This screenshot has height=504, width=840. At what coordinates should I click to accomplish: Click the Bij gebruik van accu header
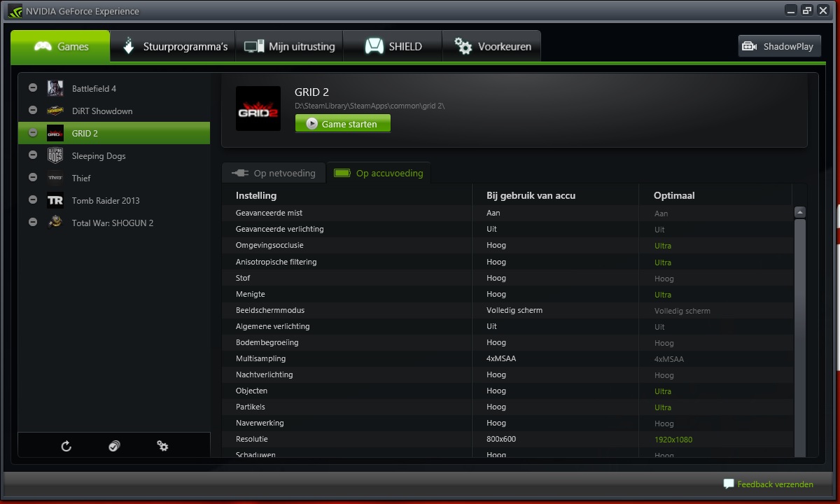click(x=531, y=195)
